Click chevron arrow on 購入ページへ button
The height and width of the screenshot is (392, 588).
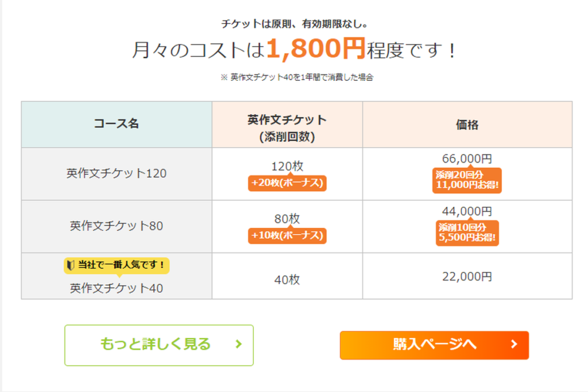tap(514, 345)
